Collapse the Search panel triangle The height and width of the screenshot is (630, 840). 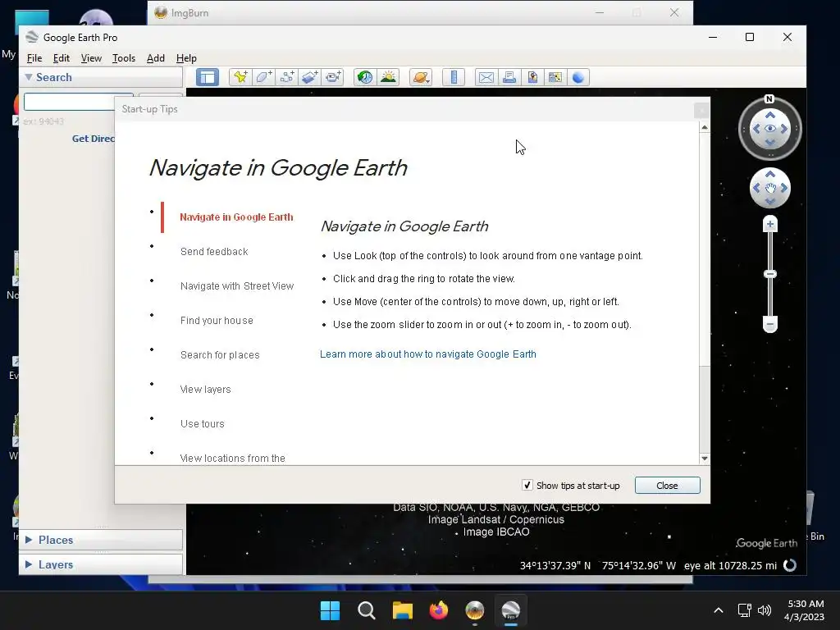[29, 77]
